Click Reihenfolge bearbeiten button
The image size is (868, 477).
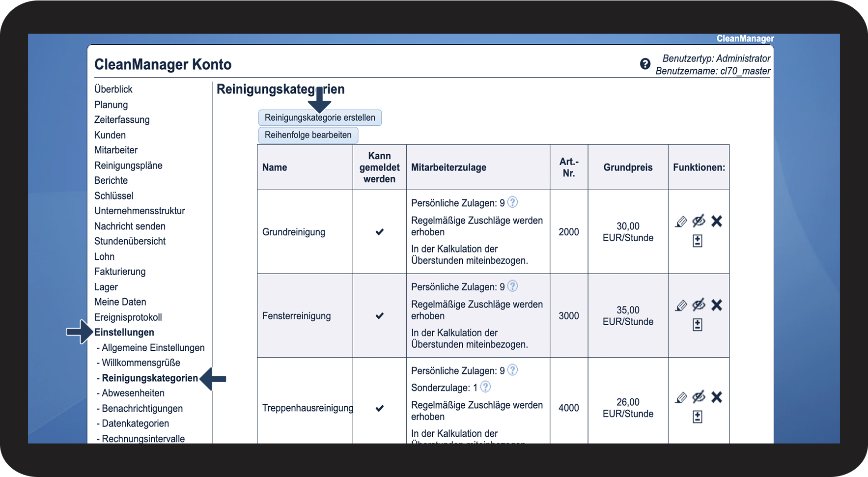point(308,135)
